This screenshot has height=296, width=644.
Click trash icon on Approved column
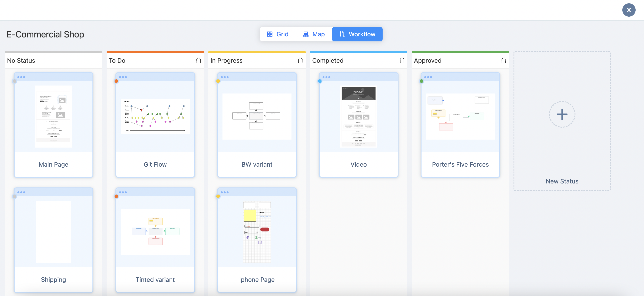click(504, 61)
